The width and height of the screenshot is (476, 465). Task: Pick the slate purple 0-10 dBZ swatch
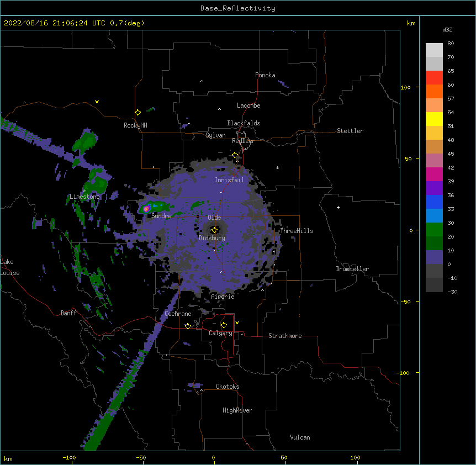click(434, 257)
